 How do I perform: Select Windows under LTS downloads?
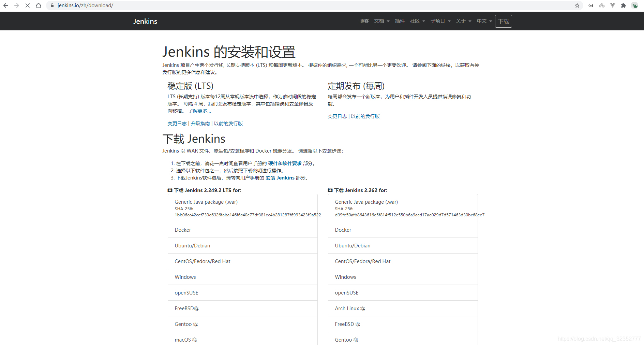243,277
